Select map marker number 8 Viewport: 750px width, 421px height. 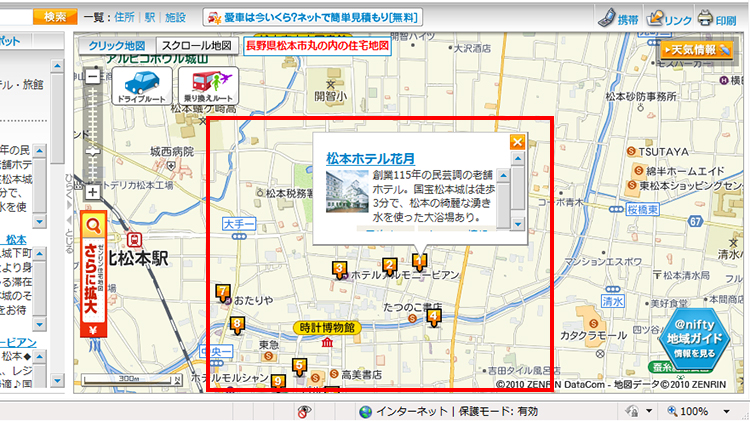[x=237, y=325]
